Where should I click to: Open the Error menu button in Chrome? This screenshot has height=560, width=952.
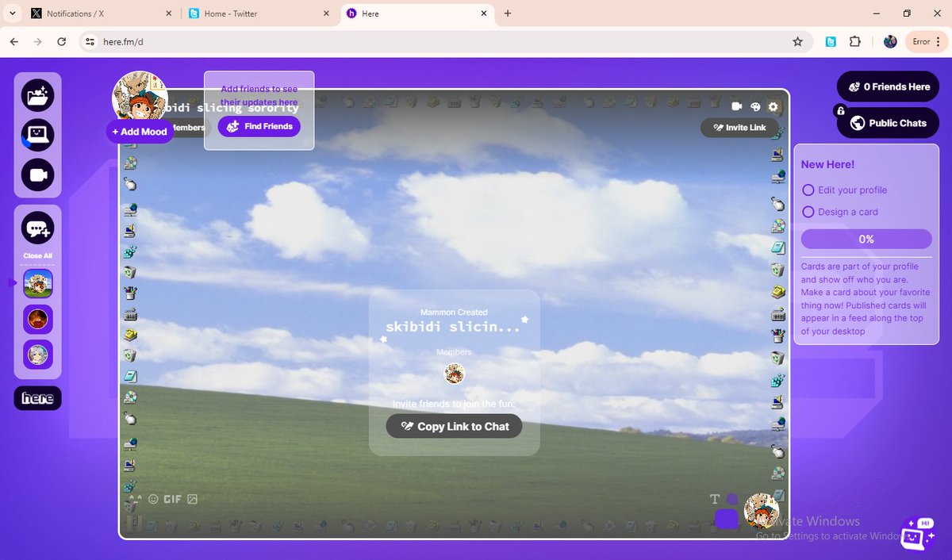926,42
